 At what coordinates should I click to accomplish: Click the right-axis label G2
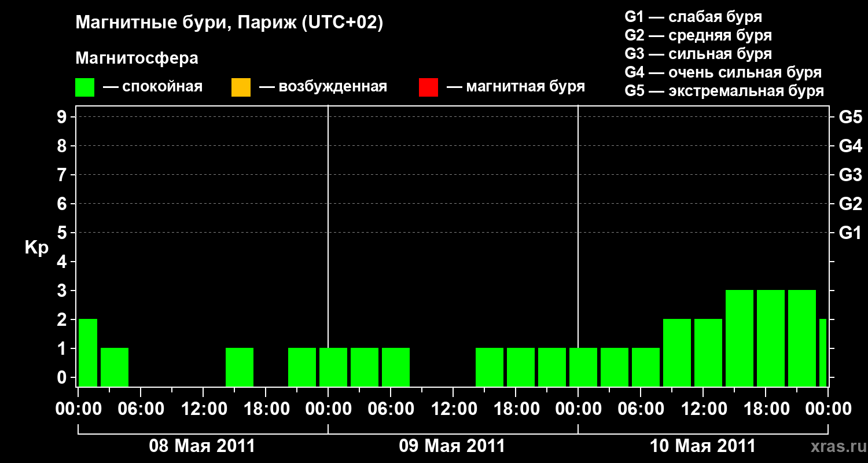pyautogui.click(x=850, y=204)
